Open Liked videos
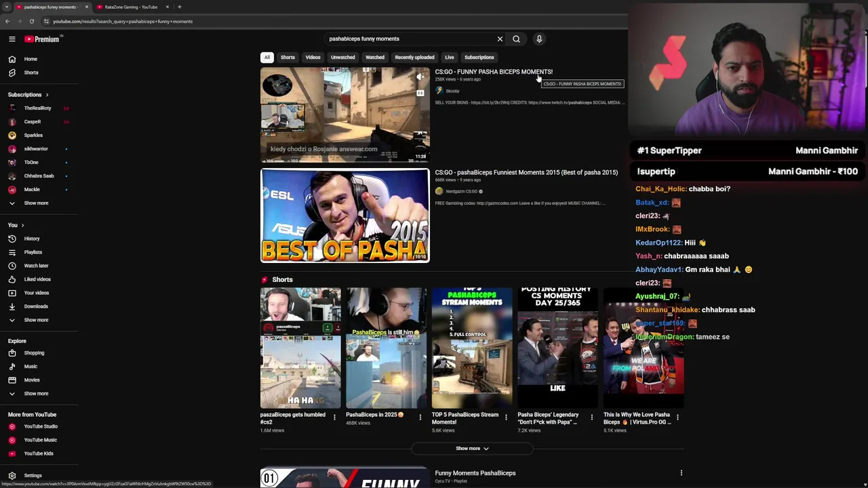Image resolution: width=868 pixels, height=488 pixels. click(x=38, y=279)
